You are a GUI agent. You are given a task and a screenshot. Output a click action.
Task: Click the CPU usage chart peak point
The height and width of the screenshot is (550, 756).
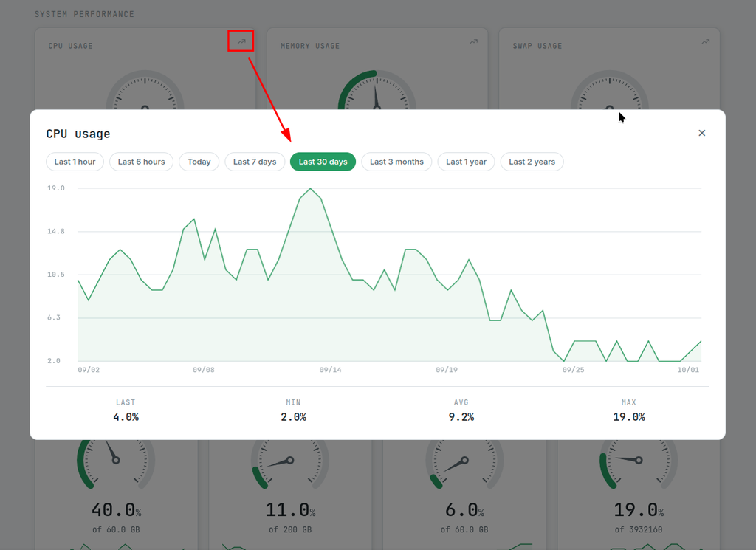tap(311, 188)
